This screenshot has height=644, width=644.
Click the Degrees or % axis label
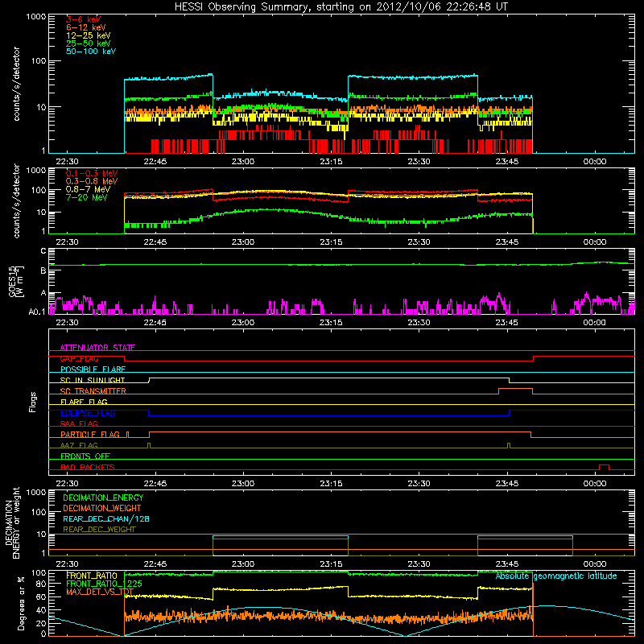pyautogui.click(x=21, y=604)
